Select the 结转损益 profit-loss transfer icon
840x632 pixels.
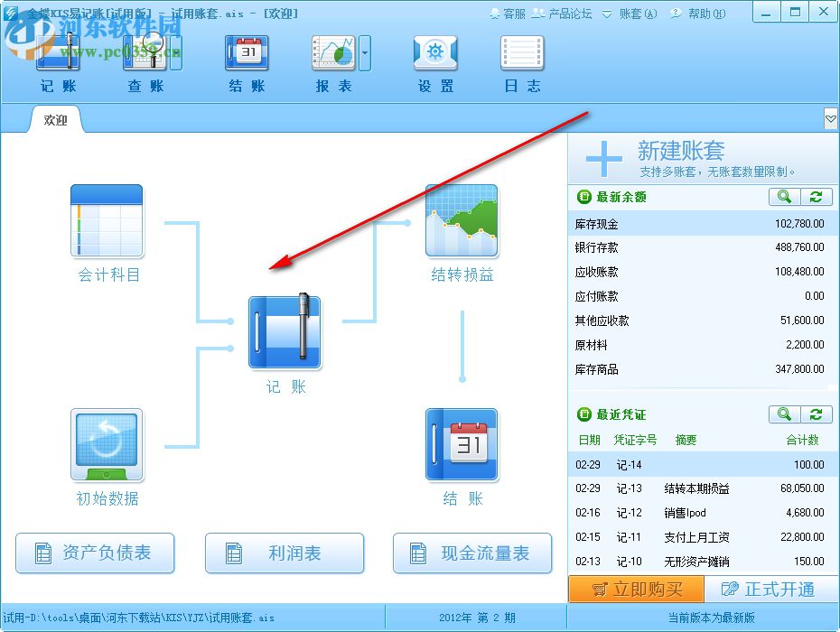462,221
